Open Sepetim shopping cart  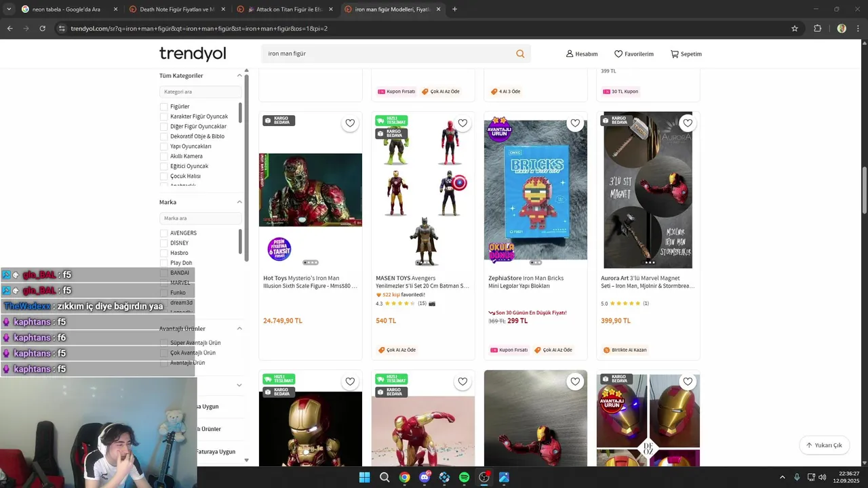[686, 54]
